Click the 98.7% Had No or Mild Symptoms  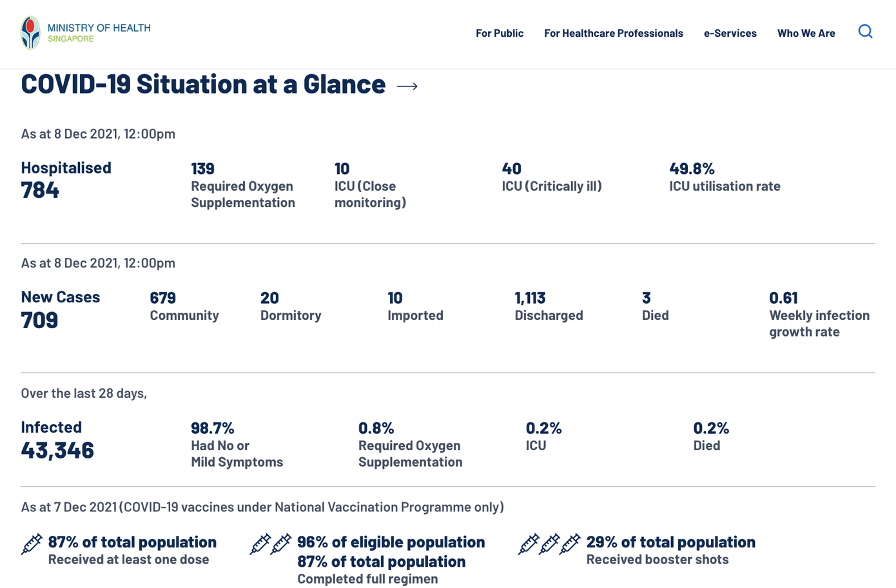(212, 428)
